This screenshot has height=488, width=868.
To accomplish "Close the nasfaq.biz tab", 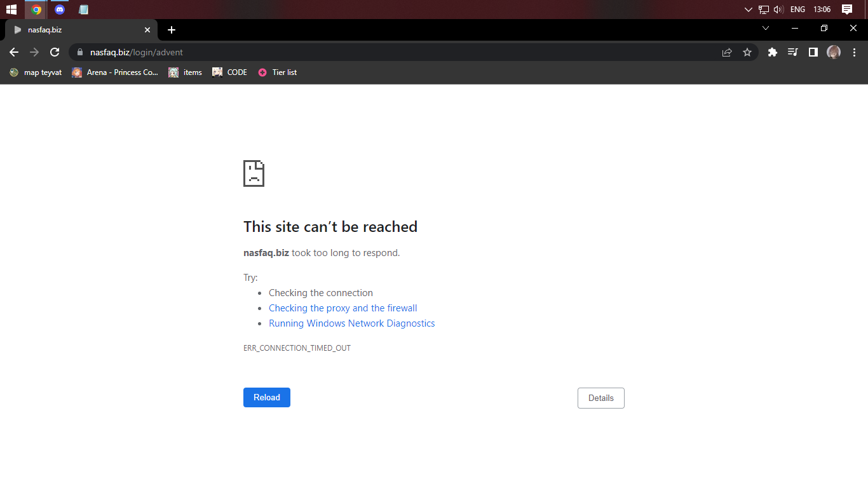I will pyautogui.click(x=147, y=30).
